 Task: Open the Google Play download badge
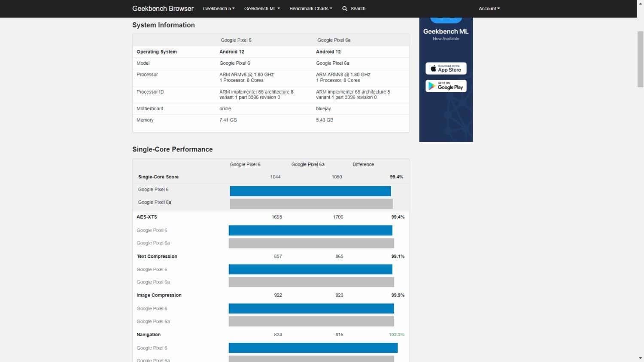click(x=446, y=86)
